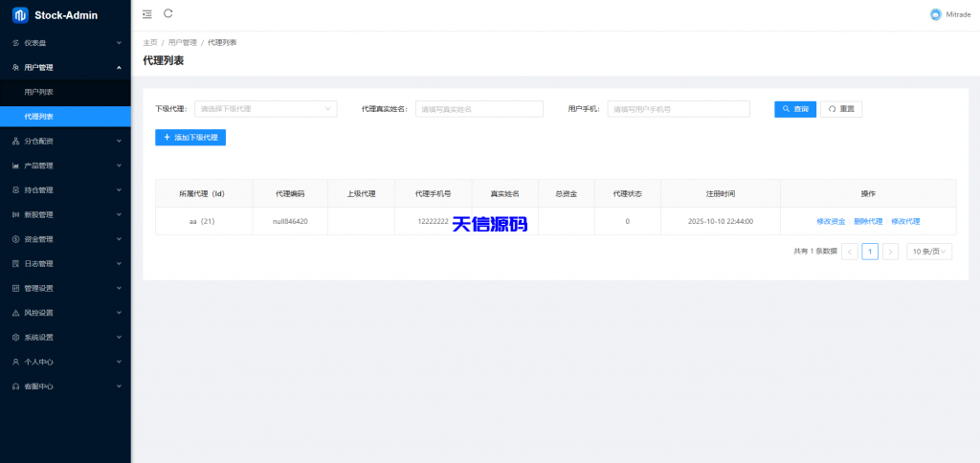Open the 下级代理 select dropdown
Viewport: 980px width, 463px height.
[x=266, y=109]
